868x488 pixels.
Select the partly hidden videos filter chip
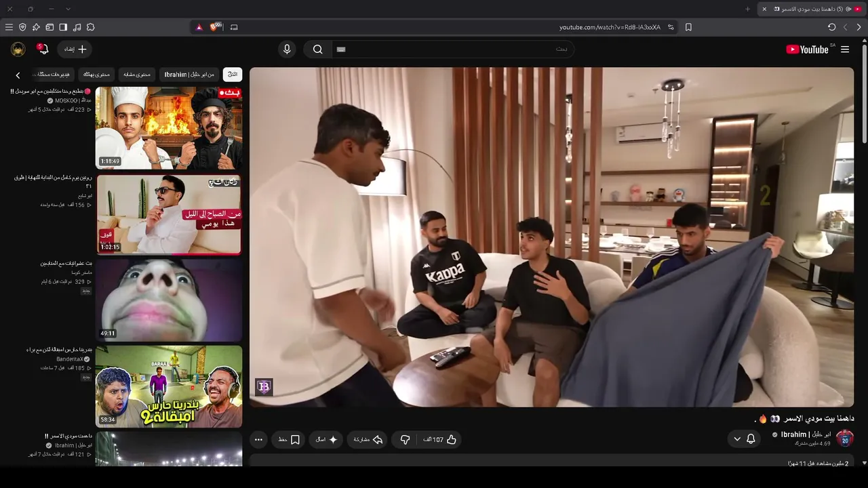coord(53,75)
